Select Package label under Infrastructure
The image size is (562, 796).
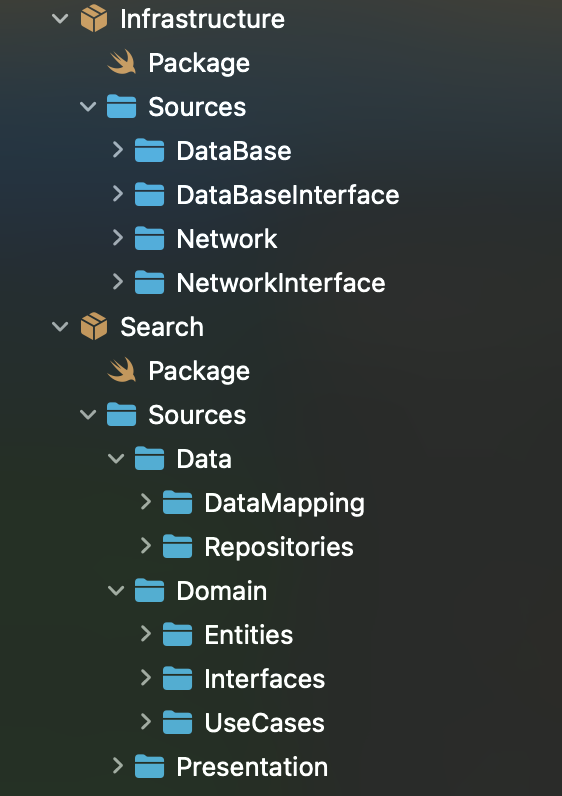click(x=199, y=64)
